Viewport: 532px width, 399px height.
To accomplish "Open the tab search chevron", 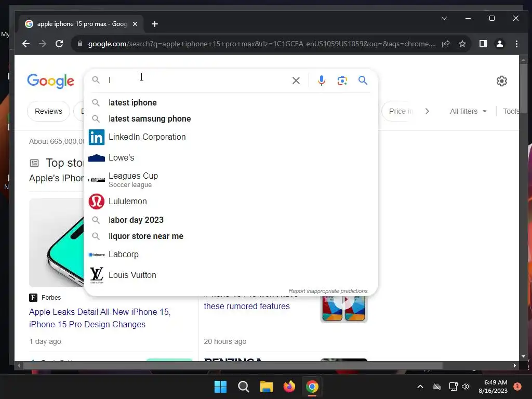I will point(444,18).
